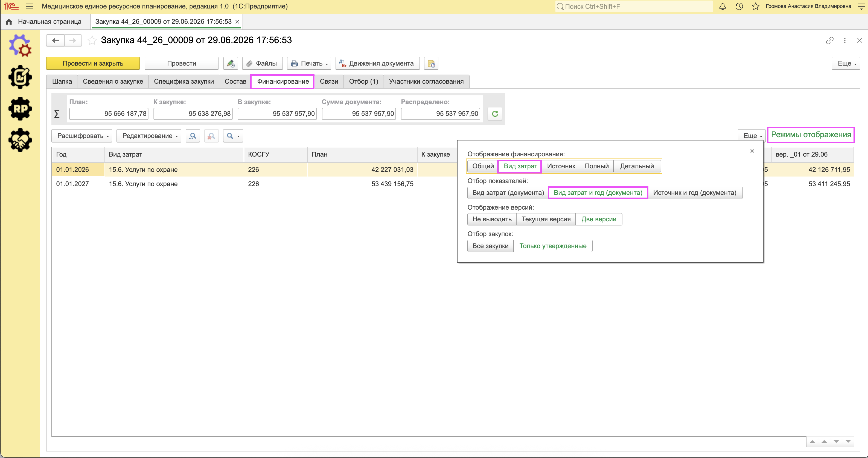
Task: Choose Вид затрат (документа) indicator filter
Action: [508, 193]
